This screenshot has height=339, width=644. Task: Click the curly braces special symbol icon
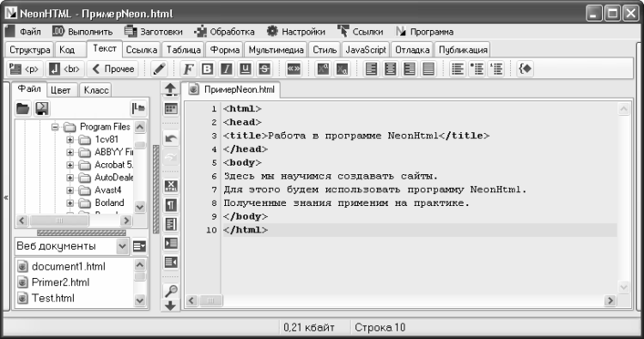[525, 69]
